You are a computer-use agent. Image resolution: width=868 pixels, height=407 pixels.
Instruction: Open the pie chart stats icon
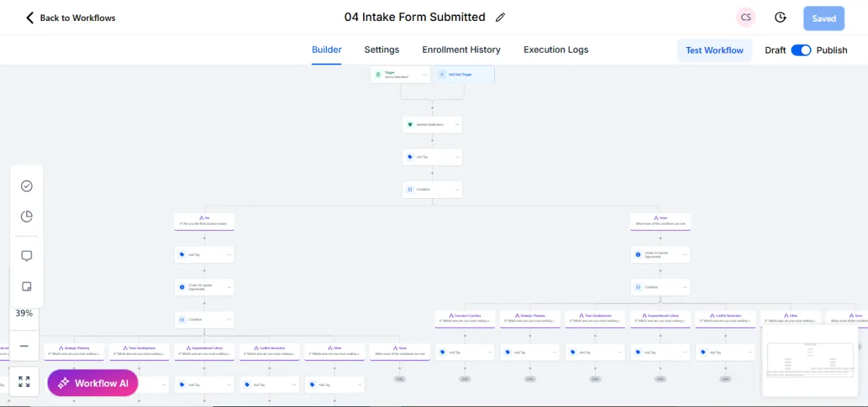point(27,216)
